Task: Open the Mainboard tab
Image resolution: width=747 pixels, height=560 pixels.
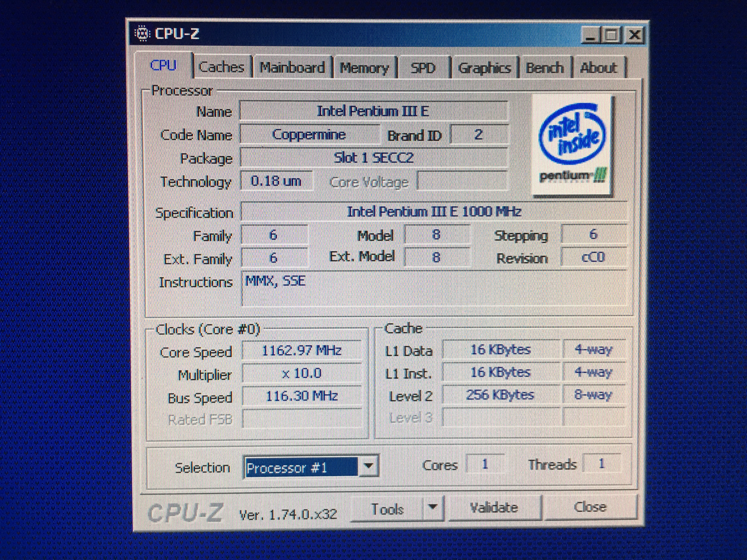Action: click(293, 68)
